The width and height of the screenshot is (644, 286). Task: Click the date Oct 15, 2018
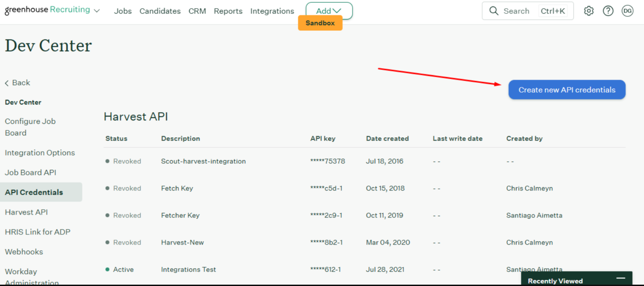(385, 188)
